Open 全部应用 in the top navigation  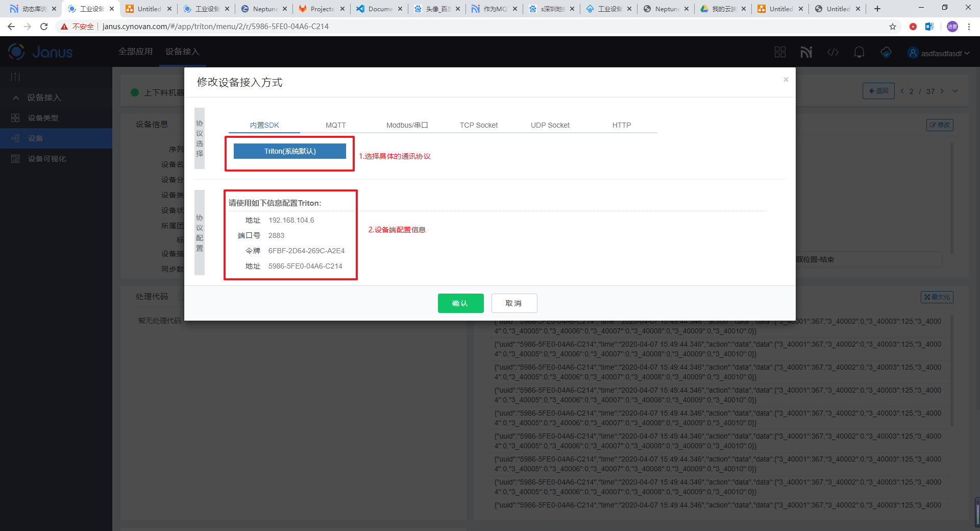pyautogui.click(x=136, y=52)
